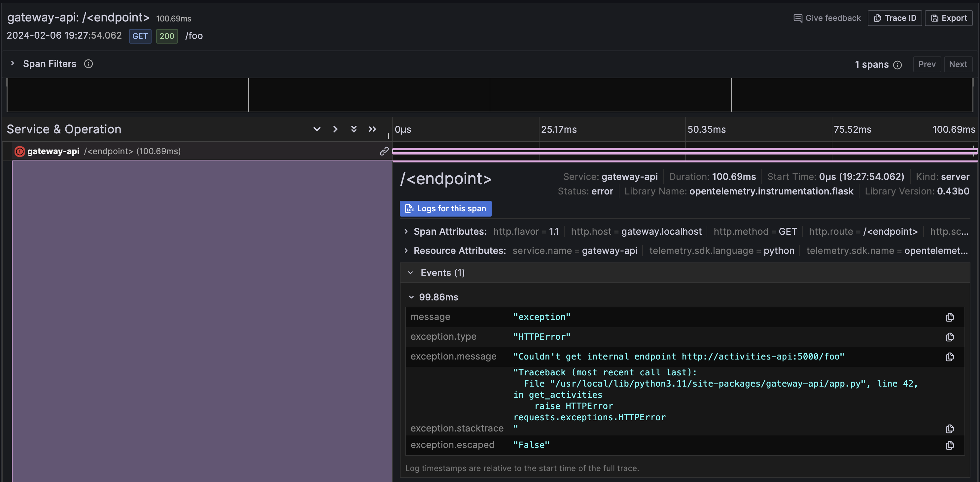This screenshot has height=482, width=980.
Task: Copy the span deep link icon
Action: coord(384,151)
